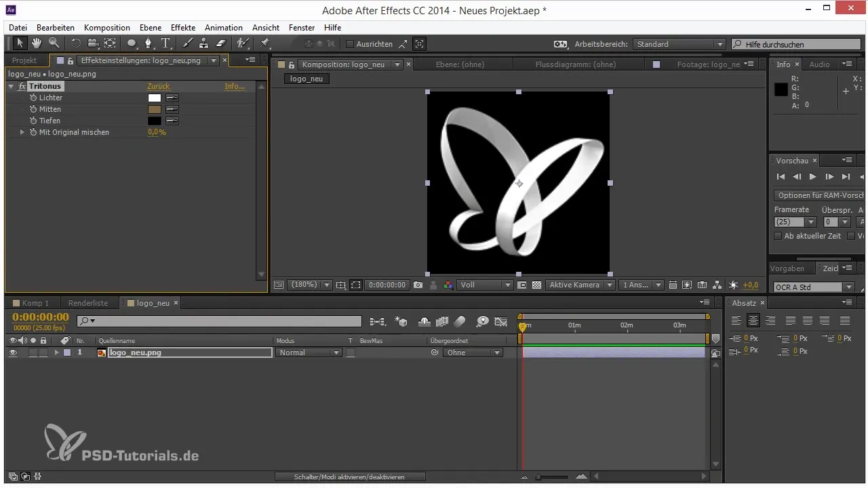868x488 pixels.
Task: Select the Pan Behind anchor point tool
Action: [110, 43]
